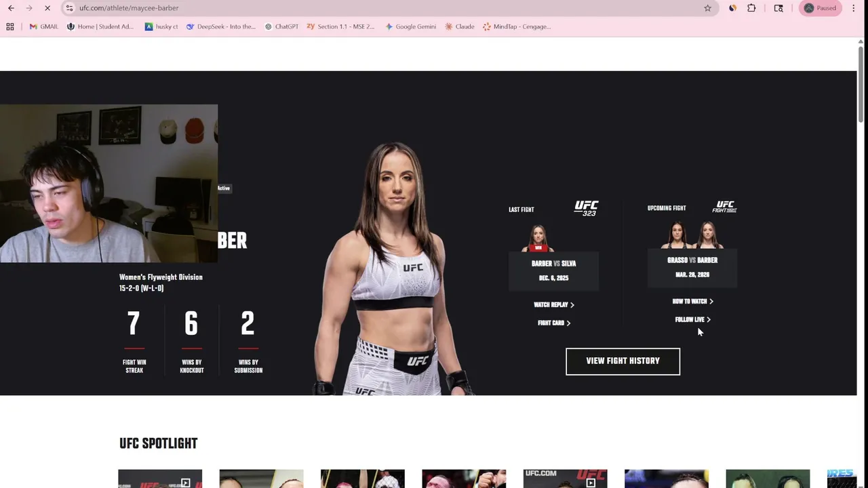Click the Follow Live link
The image size is (868, 488).
(x=692, y=320)
